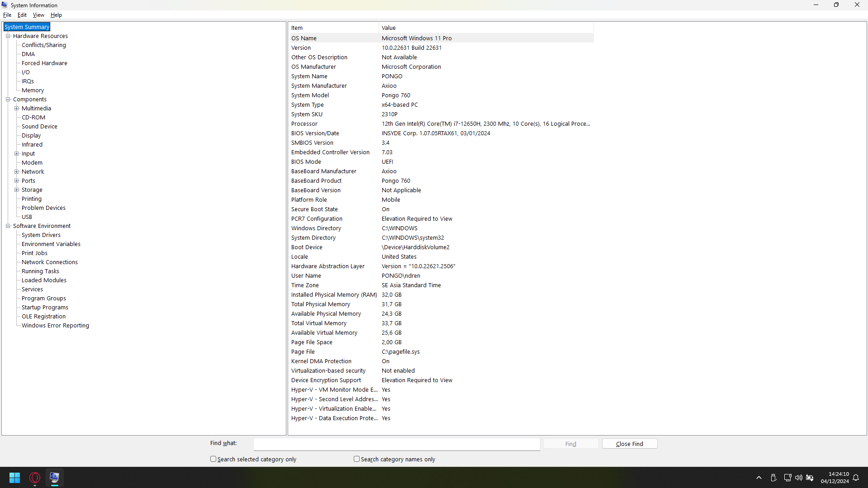Open the notifications bell icon
Image resolution: width=868 pixels, height=488 pixels.
[856, 478]
